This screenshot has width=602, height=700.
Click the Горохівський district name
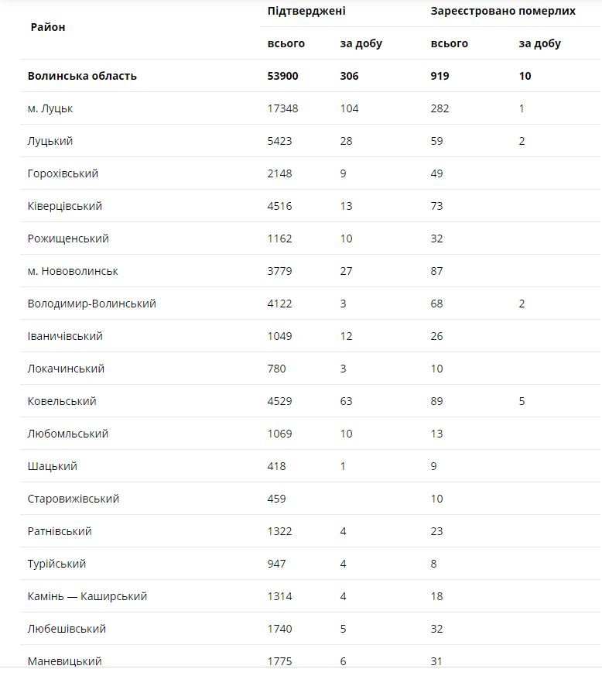click(x=63, y=173)
